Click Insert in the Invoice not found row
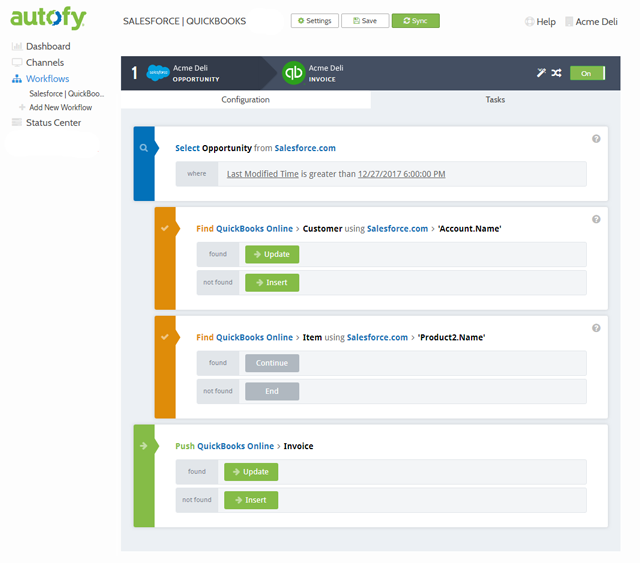640x563 pixels. [x=251, y=500]
